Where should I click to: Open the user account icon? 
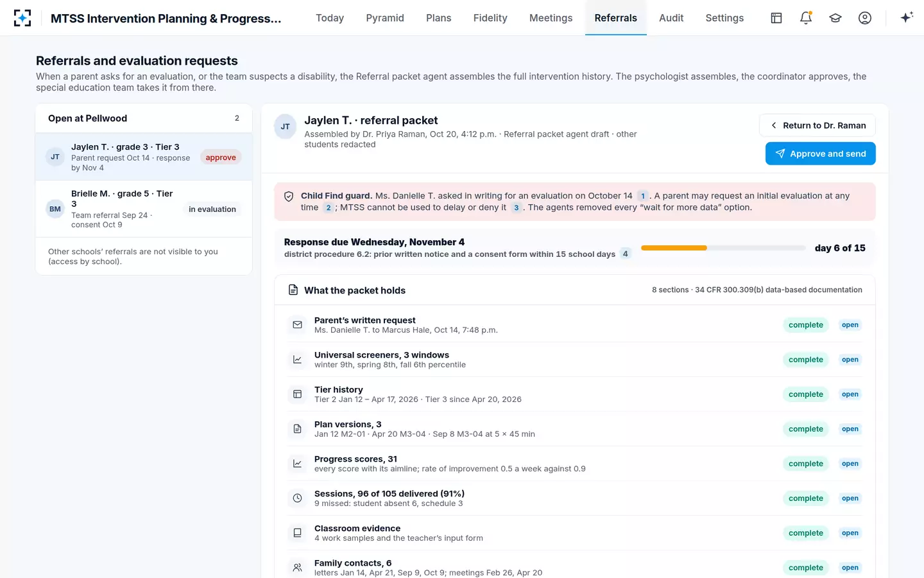coord(865,18)
